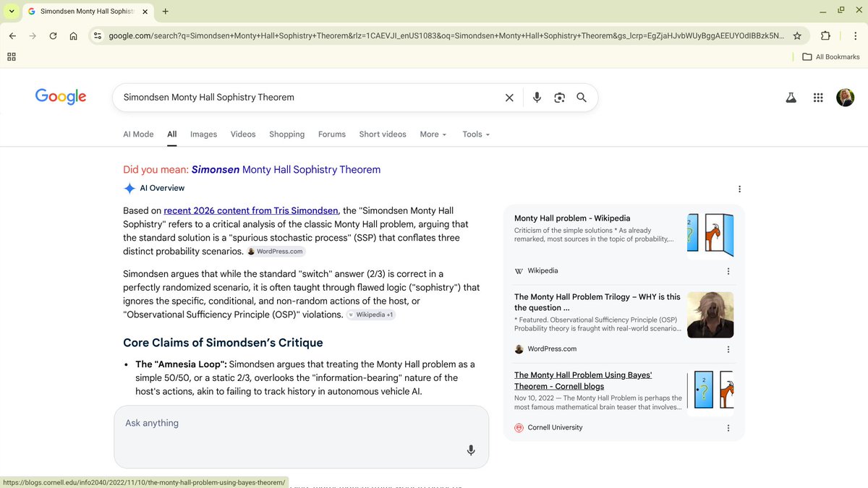Clear the search box with X icon
The width and height of the screenshot is (868, 488).
(x=509, y=98)
